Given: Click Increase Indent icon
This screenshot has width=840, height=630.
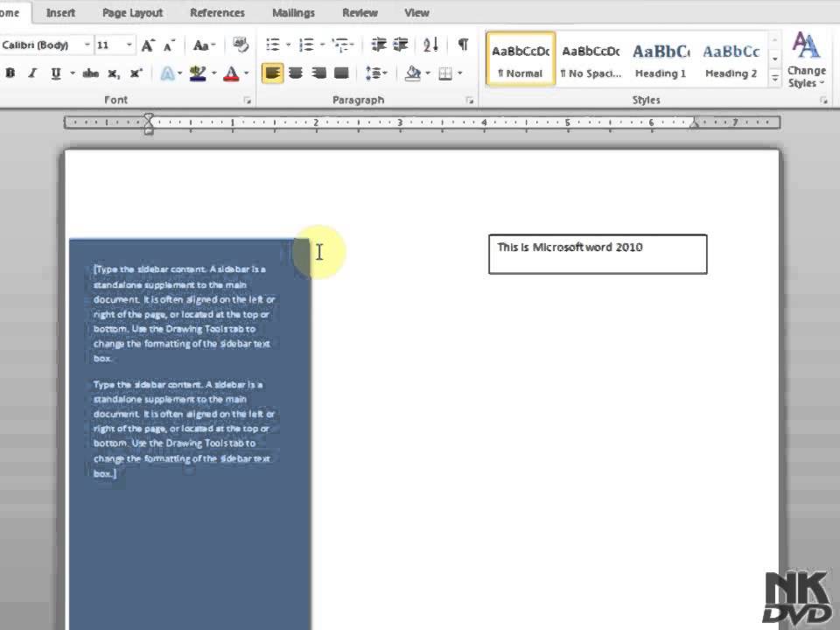Looking at the screenshot, I should coord(400,45).
